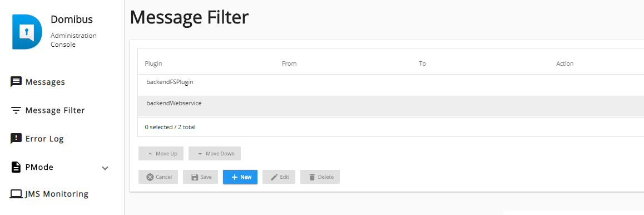Viewport: 644px width, 215px height.
Task: Go to JMS Monitoring
Action: [57, 194]
